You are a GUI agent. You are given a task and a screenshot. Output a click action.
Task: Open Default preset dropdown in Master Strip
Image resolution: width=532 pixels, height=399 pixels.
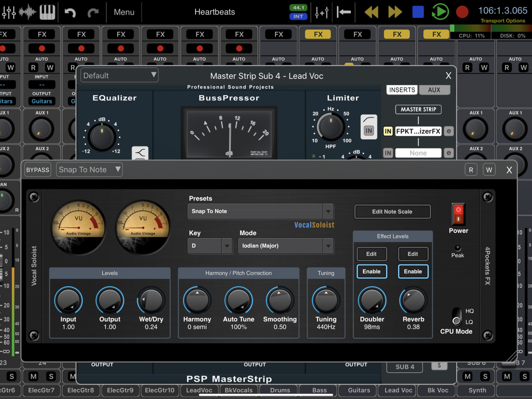tap(120, 75)
